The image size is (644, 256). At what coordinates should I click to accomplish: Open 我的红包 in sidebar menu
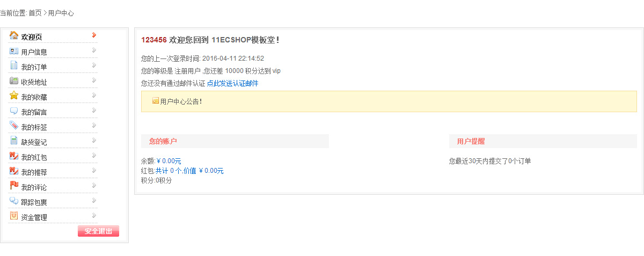34,157
